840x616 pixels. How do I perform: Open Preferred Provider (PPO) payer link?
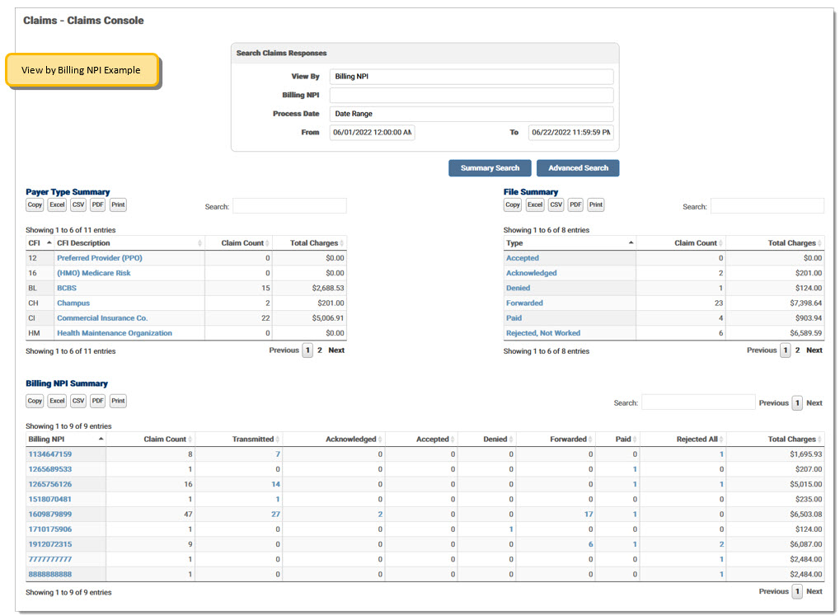[100, 258]
